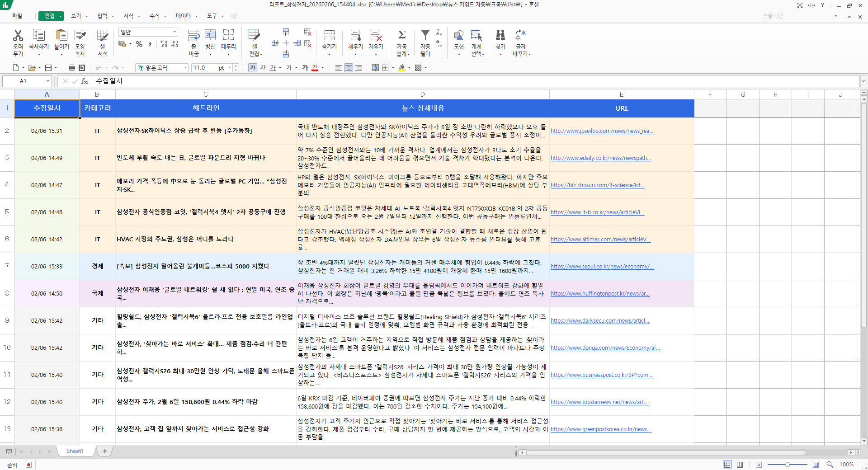Open the 입력 menu
The image size is (868, 470).
tap(102, 16)
